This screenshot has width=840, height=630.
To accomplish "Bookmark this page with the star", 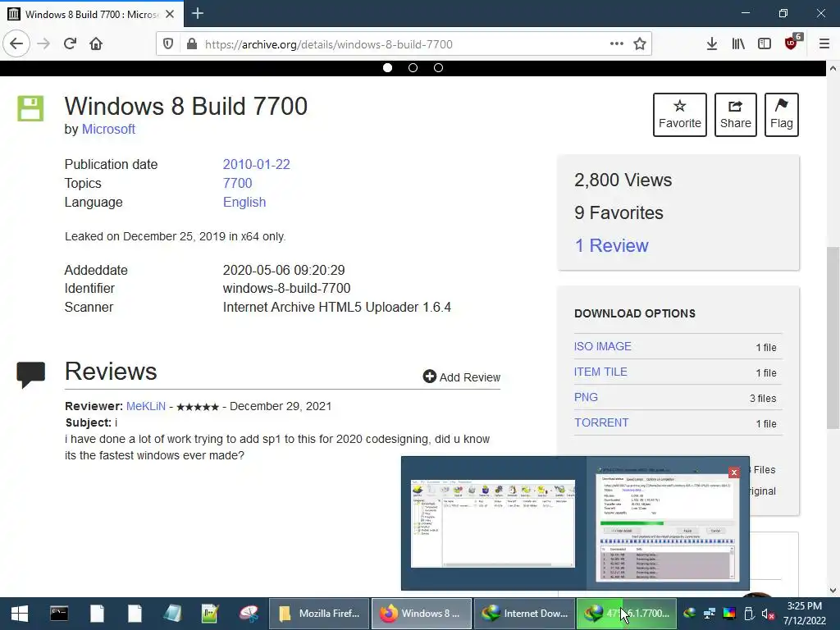I will 640,44.
